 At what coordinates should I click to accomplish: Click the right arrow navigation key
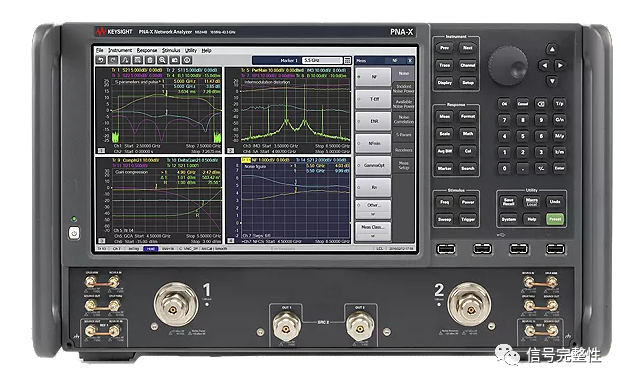560,65
